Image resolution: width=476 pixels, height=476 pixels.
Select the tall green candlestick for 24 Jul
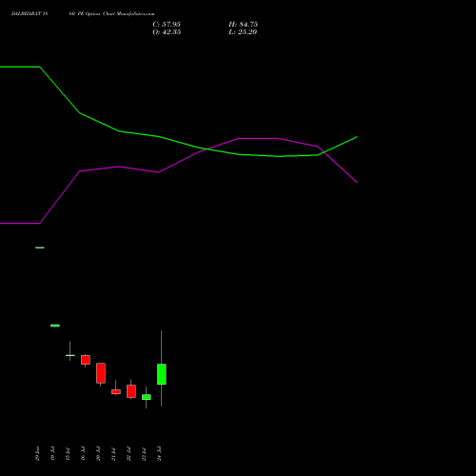[162, 374]
